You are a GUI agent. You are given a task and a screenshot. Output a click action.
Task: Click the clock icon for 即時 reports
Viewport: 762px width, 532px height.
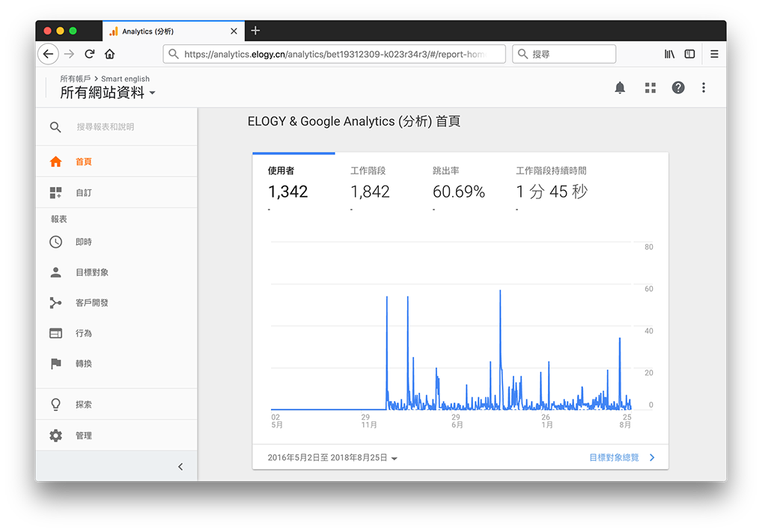click(x=56, y=242)
